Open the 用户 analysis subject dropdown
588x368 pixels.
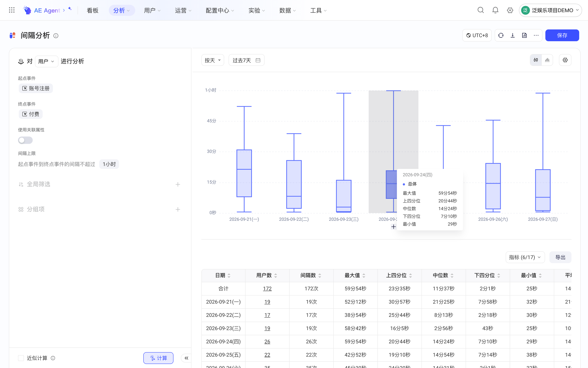point(46,61)
